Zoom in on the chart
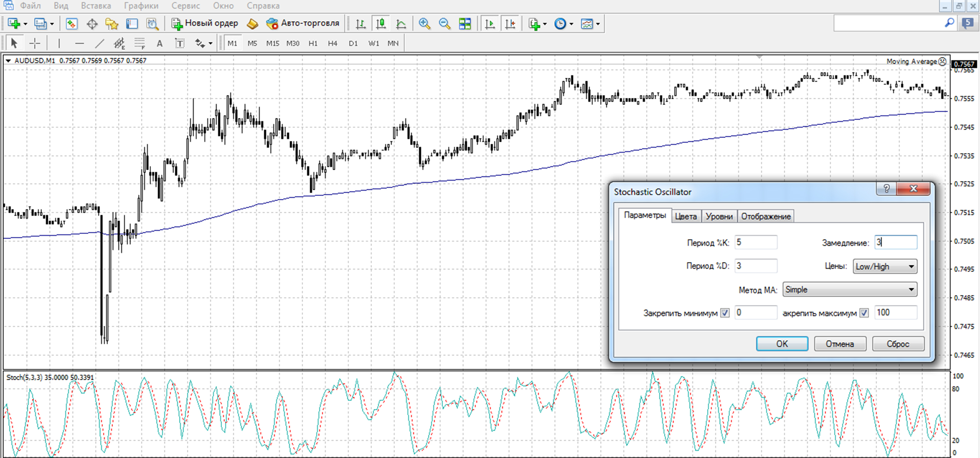Image resolution: width=980 pixels, height=458 pixels. 424,24
